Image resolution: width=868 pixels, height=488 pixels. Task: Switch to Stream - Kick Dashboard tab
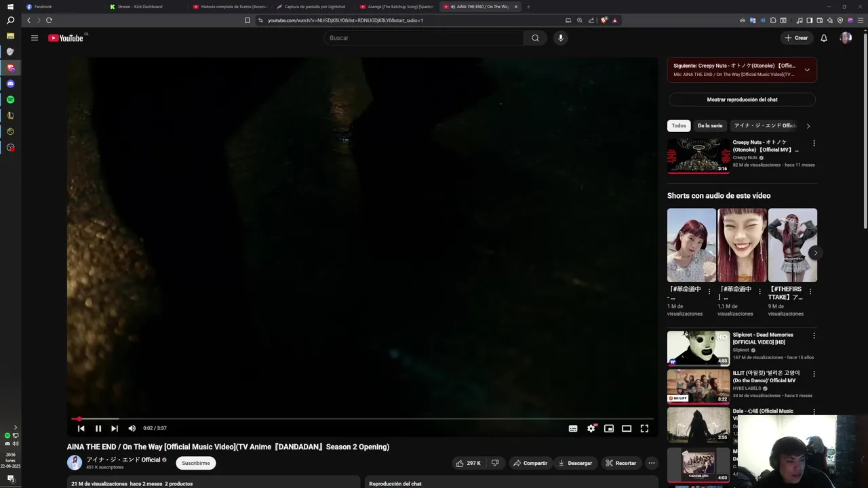146,7
